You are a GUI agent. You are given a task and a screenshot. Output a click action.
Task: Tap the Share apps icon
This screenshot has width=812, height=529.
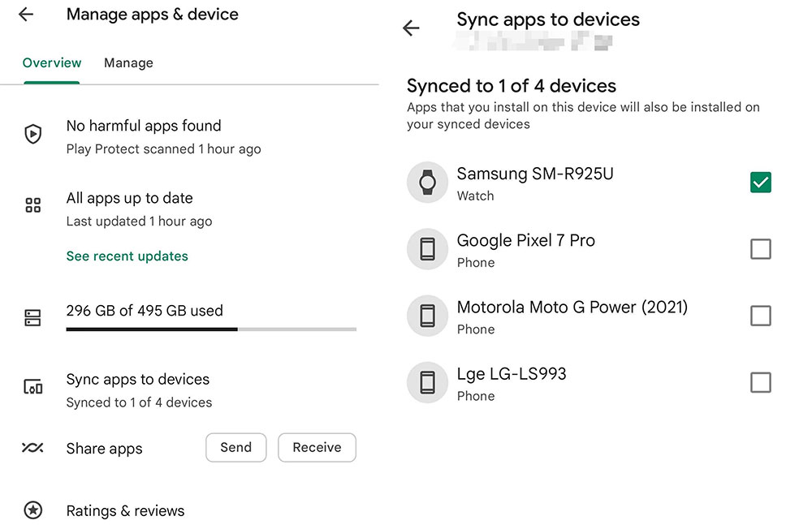pos(32,448)
